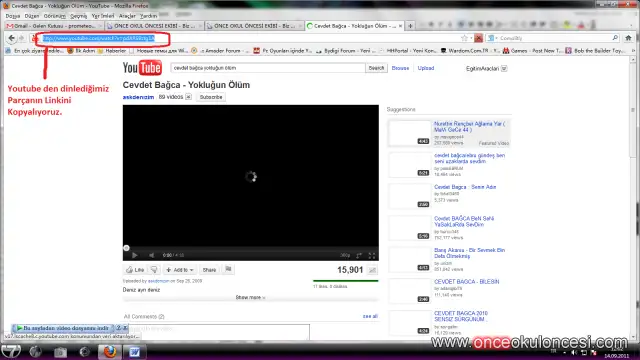Click the magnifier in browser search box

(615, 38)
